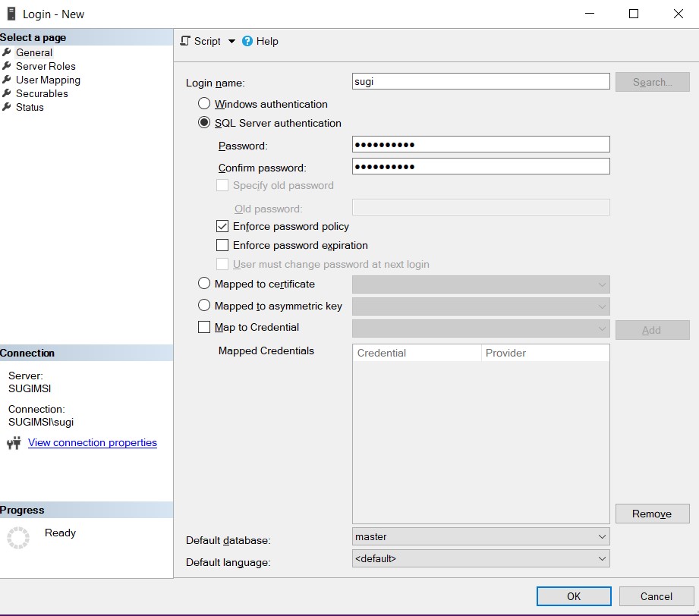This screenshot has width=699, height=616.
Task: Click the wrench icon beside Status
Action: coord(7,107)
